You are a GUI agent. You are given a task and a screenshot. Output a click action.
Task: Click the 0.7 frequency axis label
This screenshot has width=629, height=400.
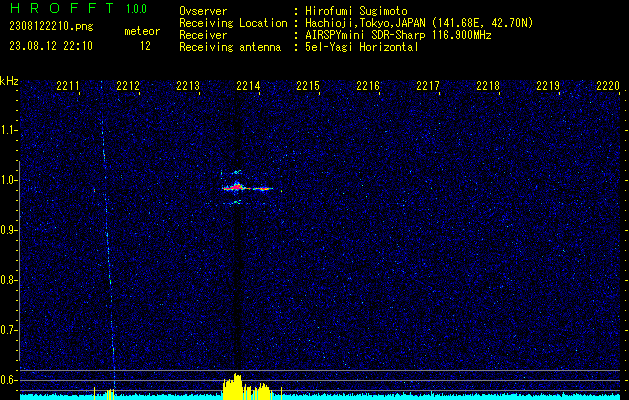(9, 329)
